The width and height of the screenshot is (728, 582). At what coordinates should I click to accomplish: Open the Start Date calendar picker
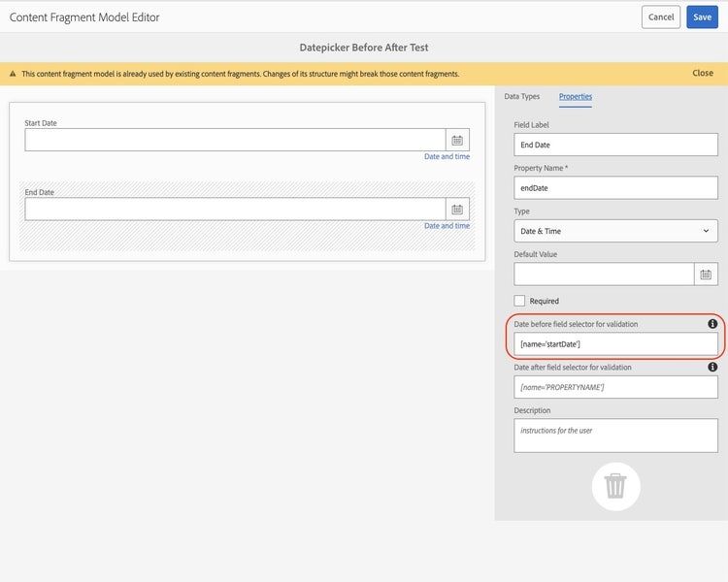point(457,140)
